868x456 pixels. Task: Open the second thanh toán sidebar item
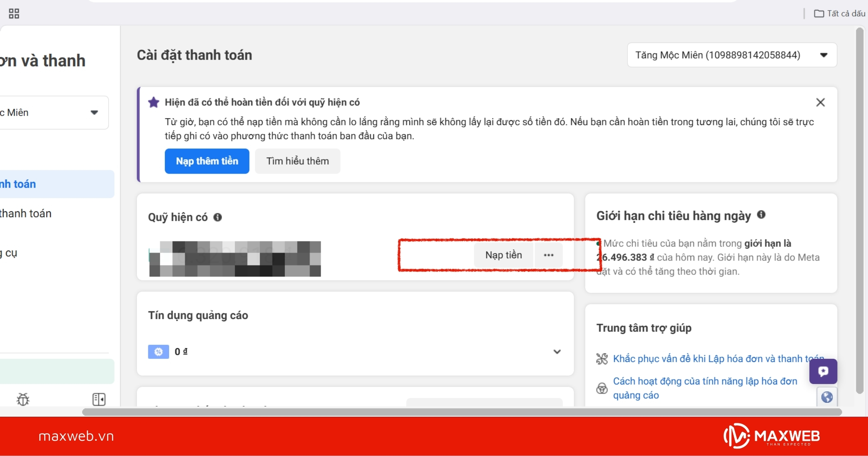(26, 213)
